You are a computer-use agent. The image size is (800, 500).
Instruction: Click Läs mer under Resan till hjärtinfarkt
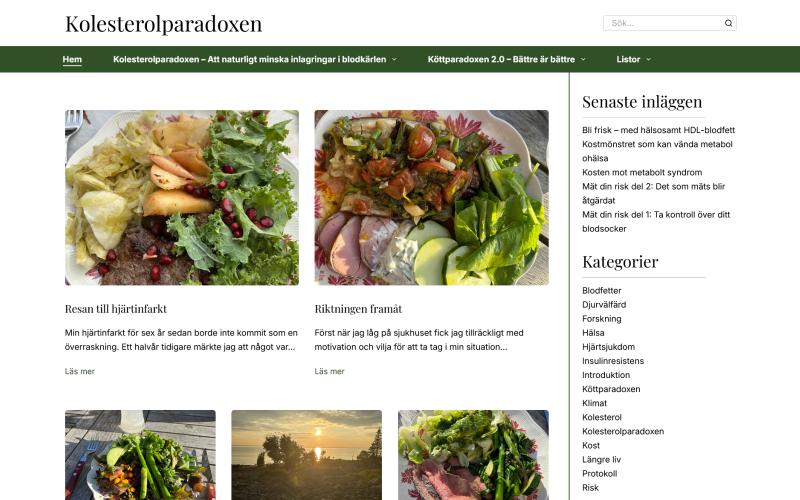pos(80,371)
